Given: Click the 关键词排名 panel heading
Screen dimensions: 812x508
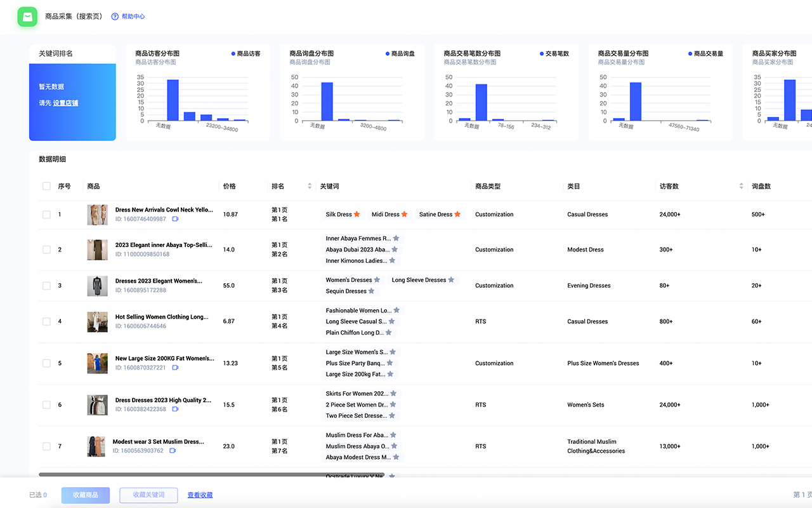Looking at the screenshot, I should 56,54.
